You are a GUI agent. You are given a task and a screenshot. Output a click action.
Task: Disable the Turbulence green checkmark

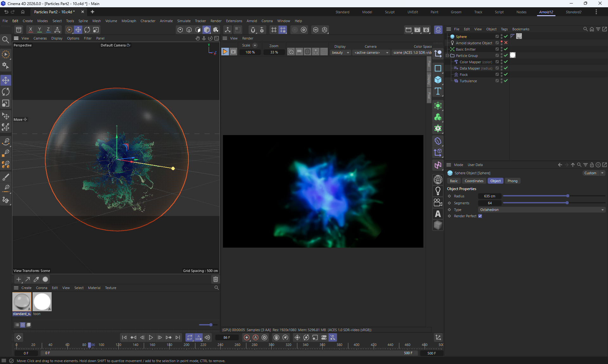click(506, 81)
